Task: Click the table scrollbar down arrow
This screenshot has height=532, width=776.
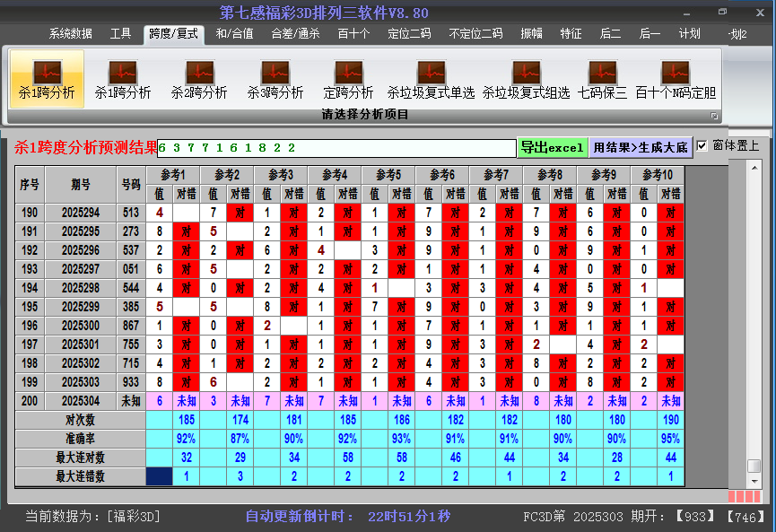Action: click(754, 482)
